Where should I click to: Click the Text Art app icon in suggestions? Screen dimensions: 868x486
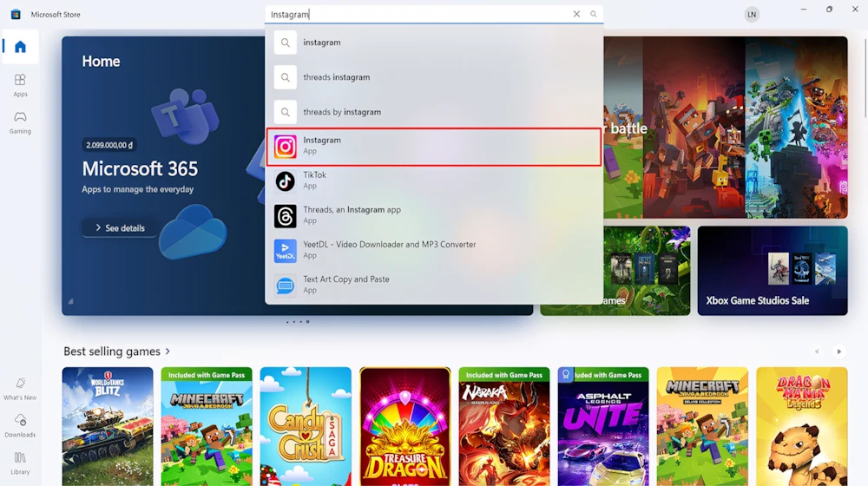click(285, 286)
